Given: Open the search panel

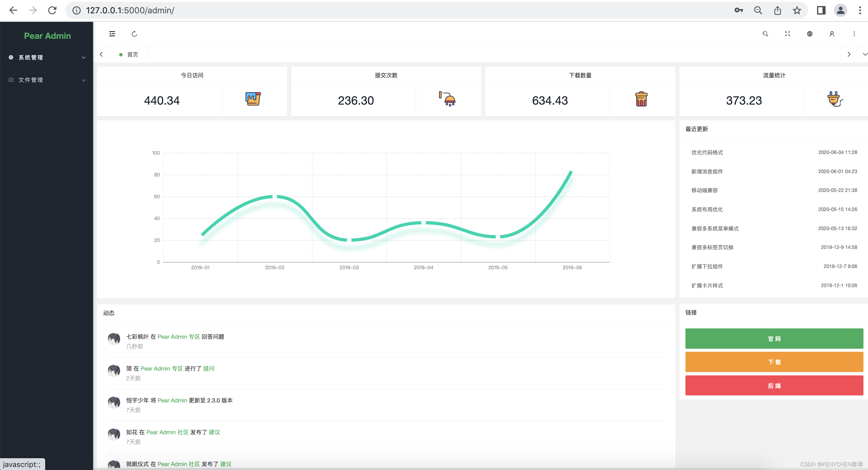Looking at the screenshot, I should click(x=765, y=34).
